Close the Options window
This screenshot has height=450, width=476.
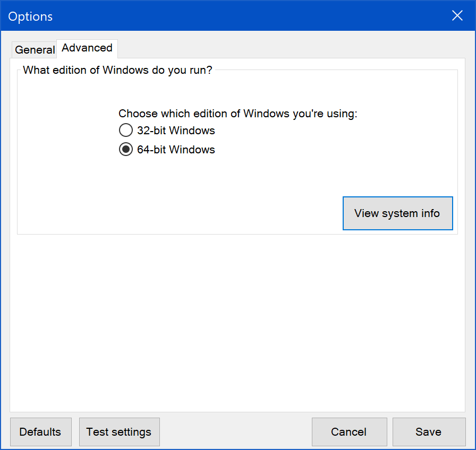(457, 15)
